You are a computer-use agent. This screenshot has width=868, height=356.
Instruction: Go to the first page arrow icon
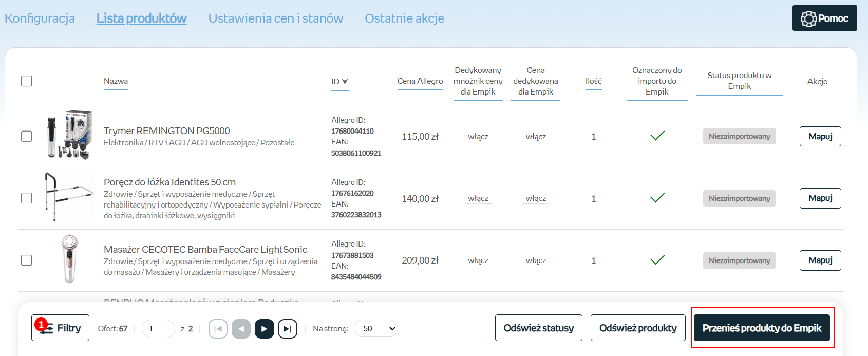218,329
